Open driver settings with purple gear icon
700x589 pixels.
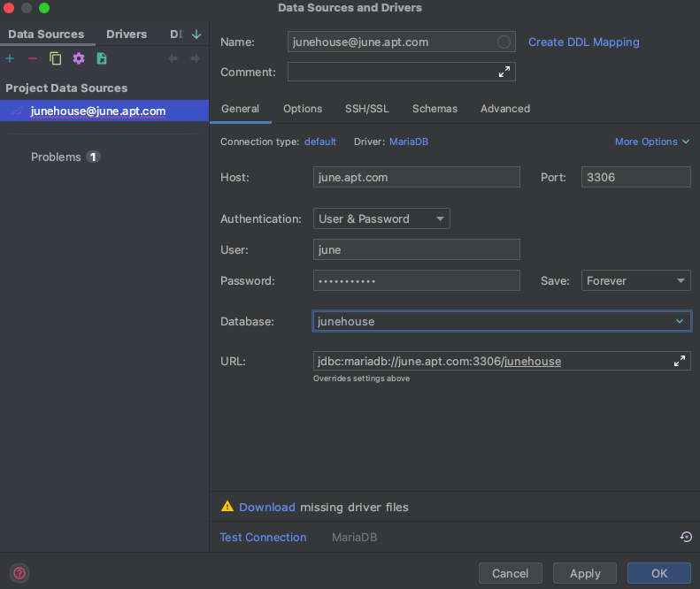(x=79, y=58)
